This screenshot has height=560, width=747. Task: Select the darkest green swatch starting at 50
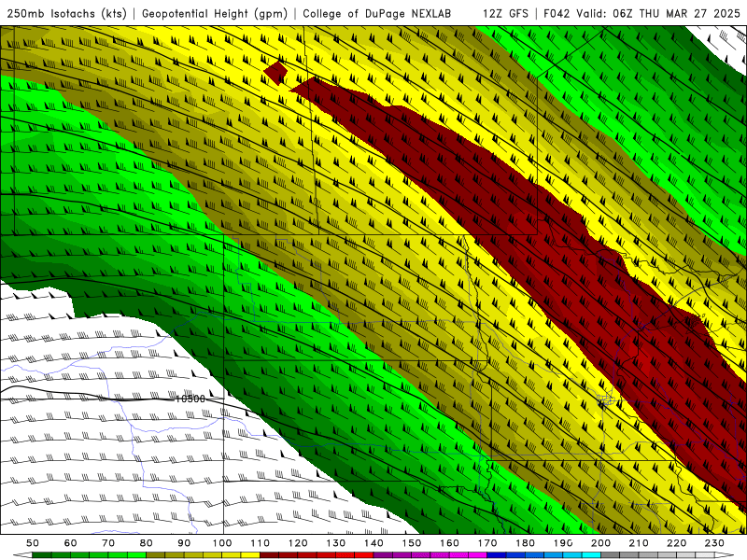point(42,555)
